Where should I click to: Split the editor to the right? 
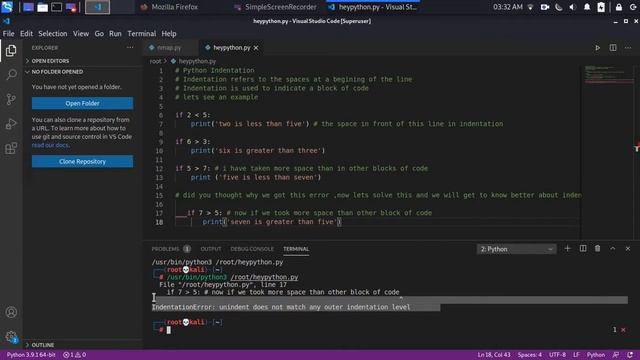pyautogui.click(x=613, y=48)
